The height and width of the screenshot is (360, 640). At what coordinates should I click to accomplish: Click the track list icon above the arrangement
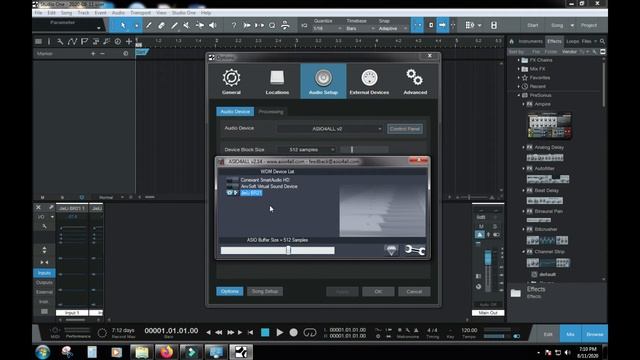[38, 41]
